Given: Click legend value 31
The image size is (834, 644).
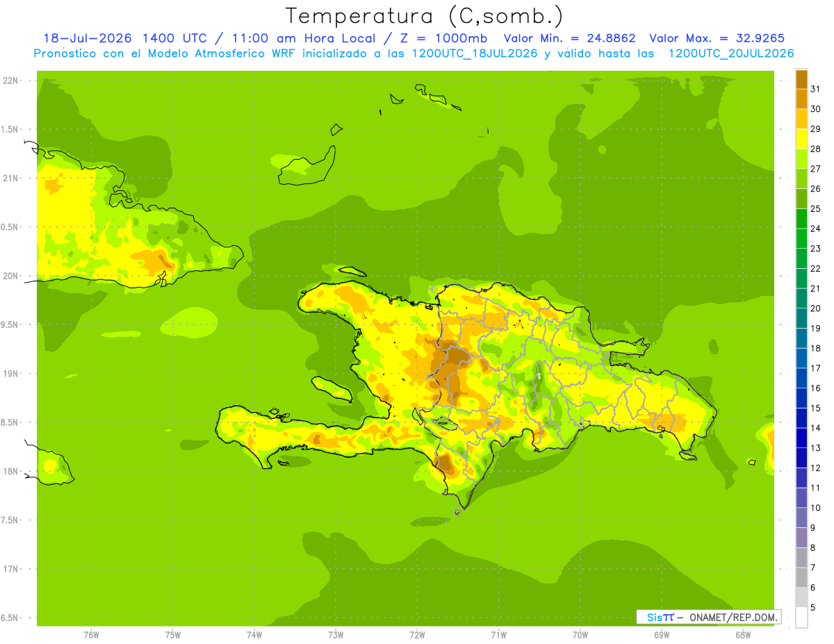Looking at the screenshot, I should coord(816,89).
